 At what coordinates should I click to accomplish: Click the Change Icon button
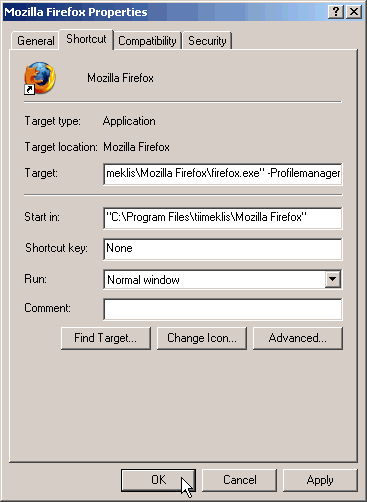click(202, 338)
